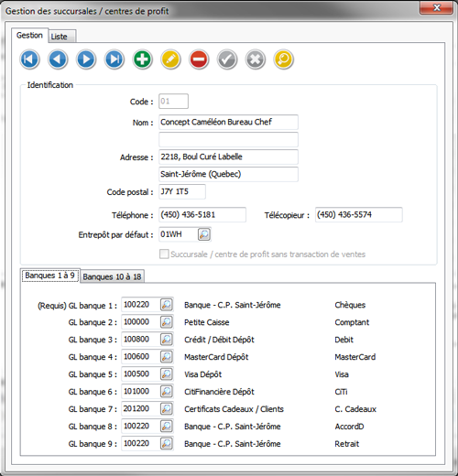
Task: Open account lookup for GL banque 9
Action: click(167, 443)
